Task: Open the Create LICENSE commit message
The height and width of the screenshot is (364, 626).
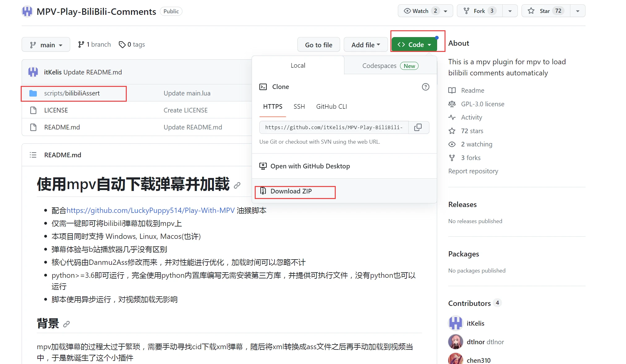Action: pyautogui.click(x=185, y=110)
